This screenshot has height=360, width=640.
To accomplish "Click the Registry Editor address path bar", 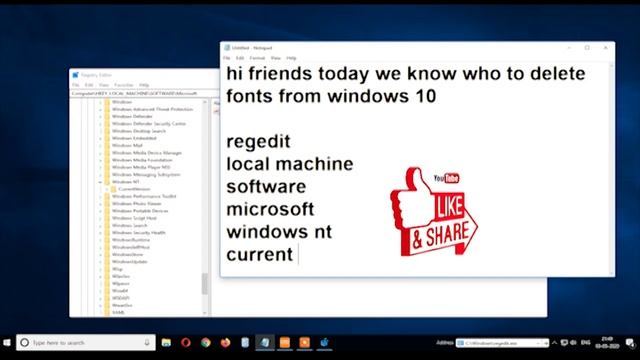I will (x=144, y=93).
